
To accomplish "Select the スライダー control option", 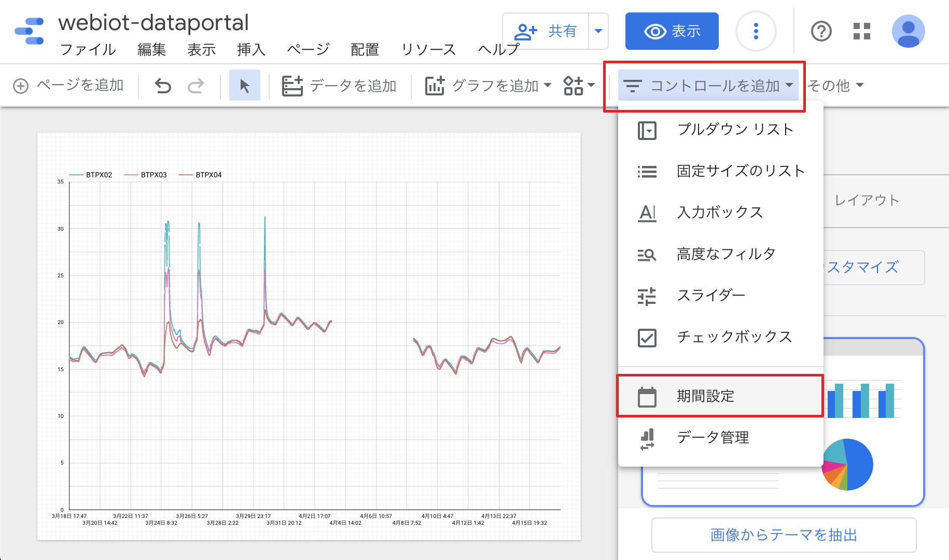I will (711, 296).
